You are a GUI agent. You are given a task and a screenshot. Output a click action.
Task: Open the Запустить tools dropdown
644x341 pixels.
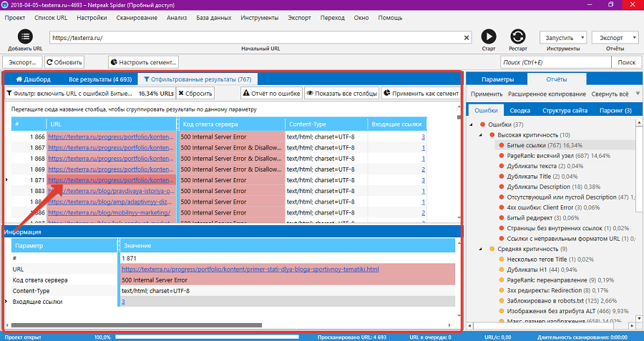click(563, 38)
